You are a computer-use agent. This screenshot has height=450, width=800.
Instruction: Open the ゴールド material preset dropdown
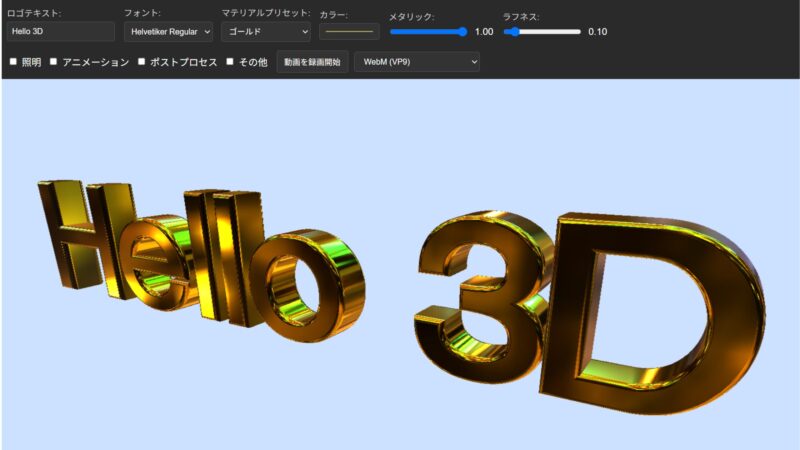point(266,32)
